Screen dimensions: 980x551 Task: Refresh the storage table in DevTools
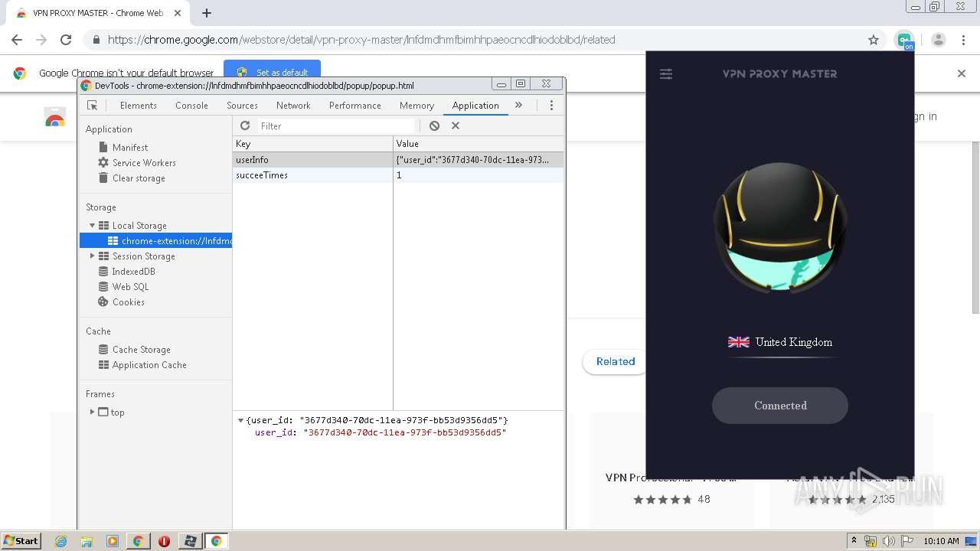point(245,126)
